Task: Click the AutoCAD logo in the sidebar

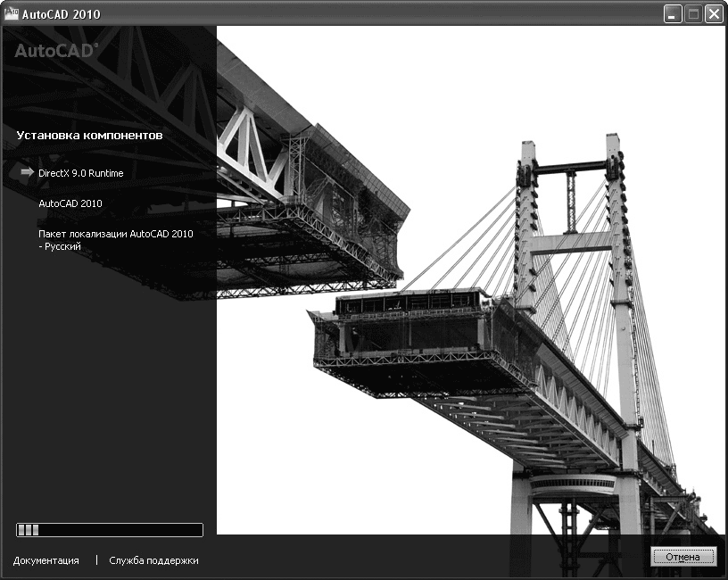Action: click(x=56, y=52)
